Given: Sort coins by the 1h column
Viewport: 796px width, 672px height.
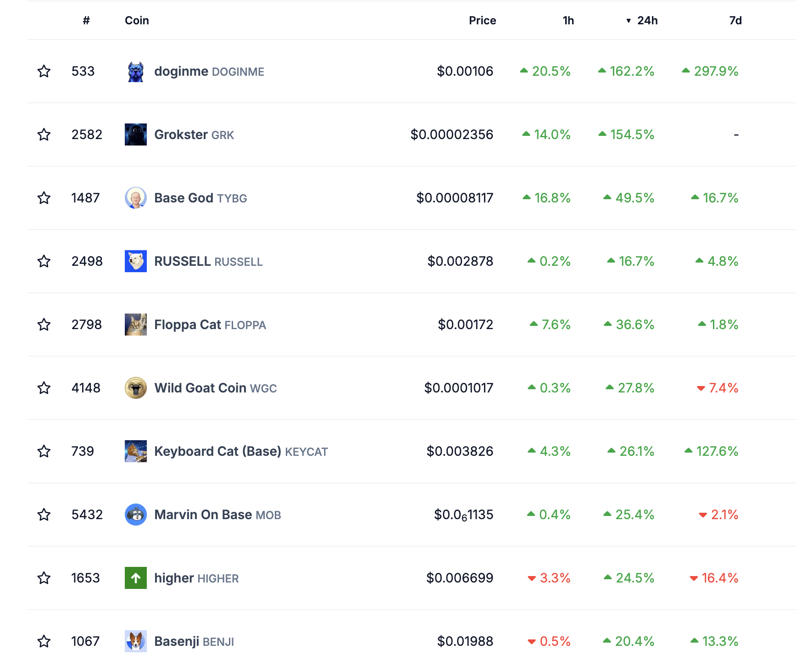Looking at the screenshot, I should click(x=568, y=21).
